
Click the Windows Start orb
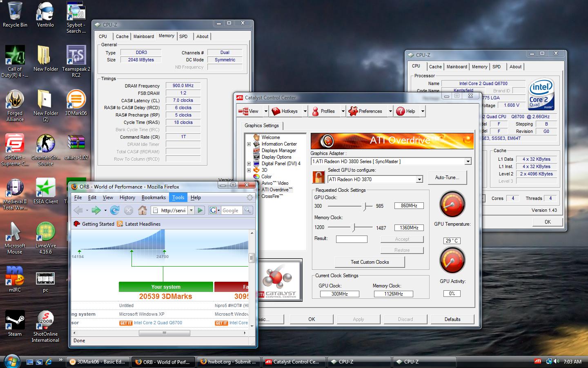click(12, 361)
